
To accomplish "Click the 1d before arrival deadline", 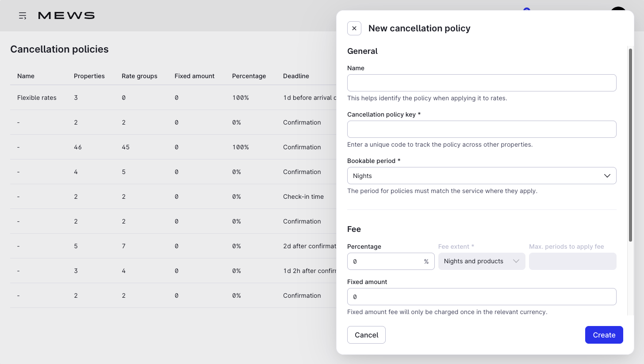I will pos(310,98).
